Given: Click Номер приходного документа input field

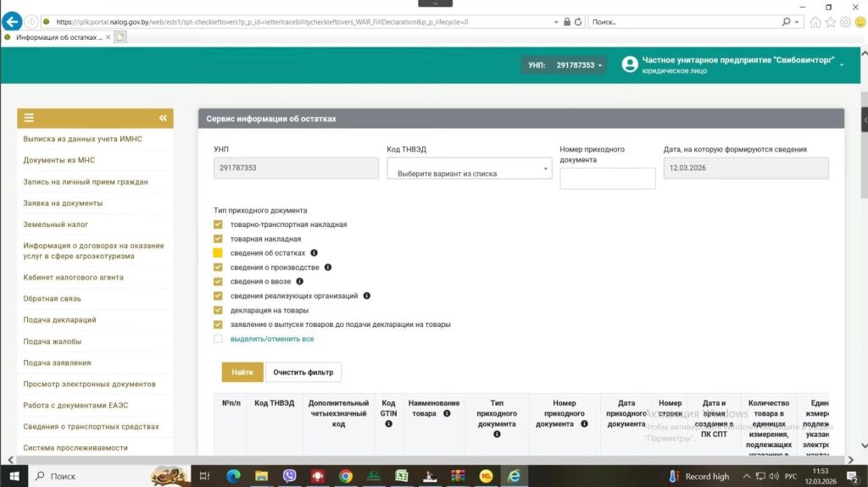Looking at the screenshot, I should click(x=608, y=178).
